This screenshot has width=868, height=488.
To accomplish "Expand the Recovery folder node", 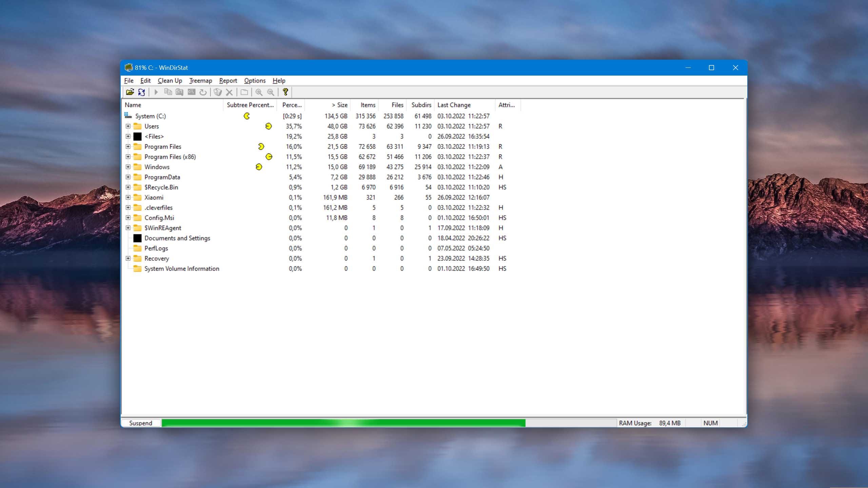I will coord(128,258).
